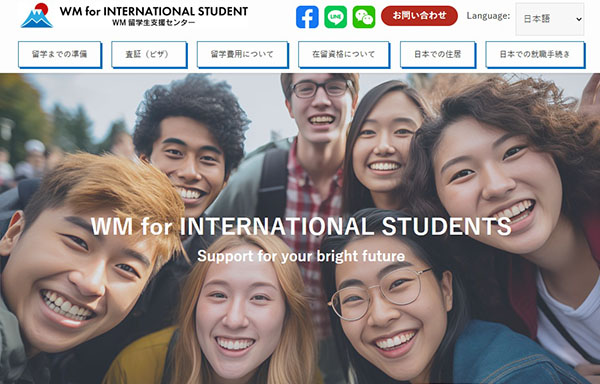Go to 在留資格について menu item

(x=344, y=54)
